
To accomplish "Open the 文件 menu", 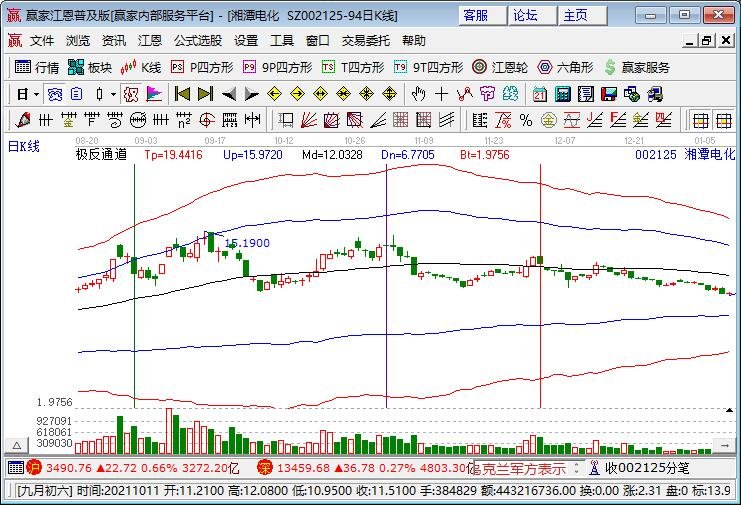I will (42, 41).
